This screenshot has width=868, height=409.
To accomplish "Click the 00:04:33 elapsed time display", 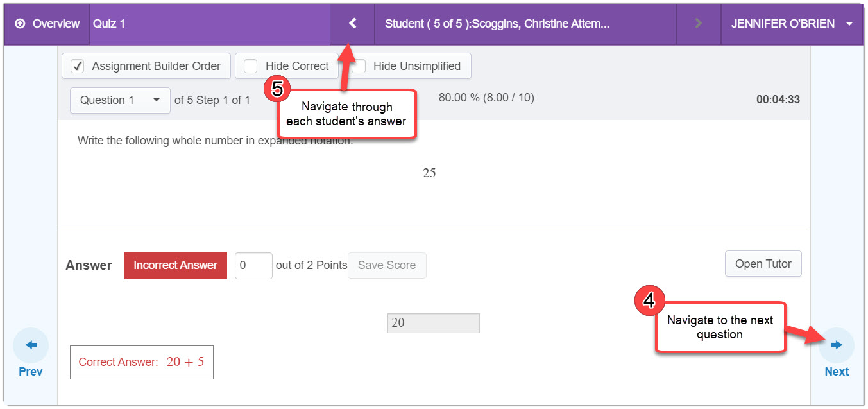I will (x=778, y=100).
